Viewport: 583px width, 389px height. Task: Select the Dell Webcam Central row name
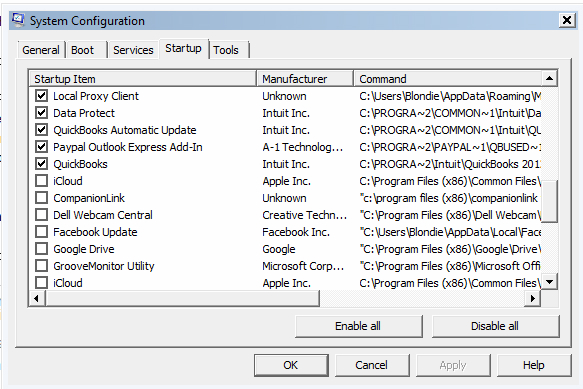(x=103, y=215)
